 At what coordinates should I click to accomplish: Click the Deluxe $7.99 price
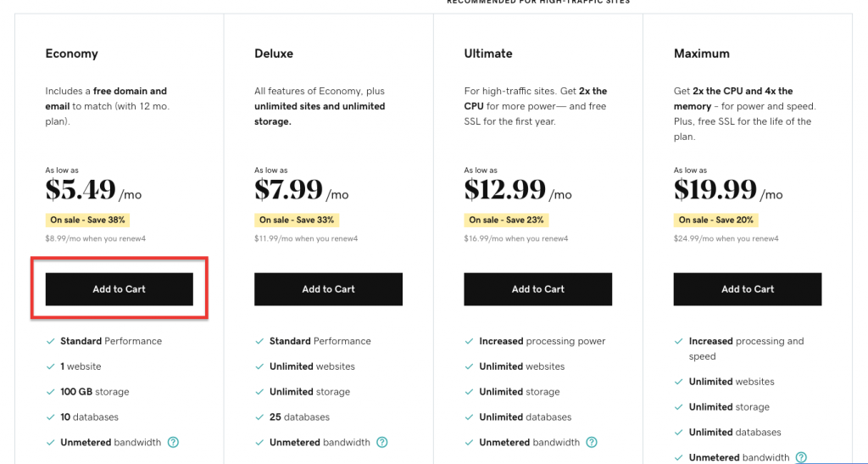coord(289,190)
